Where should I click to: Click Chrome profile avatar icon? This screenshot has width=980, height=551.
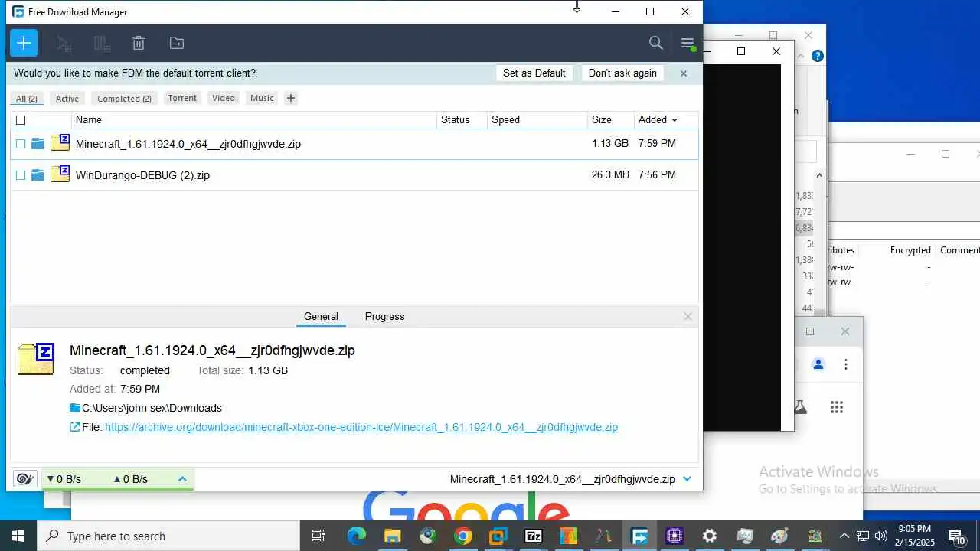tap(818, 364)
